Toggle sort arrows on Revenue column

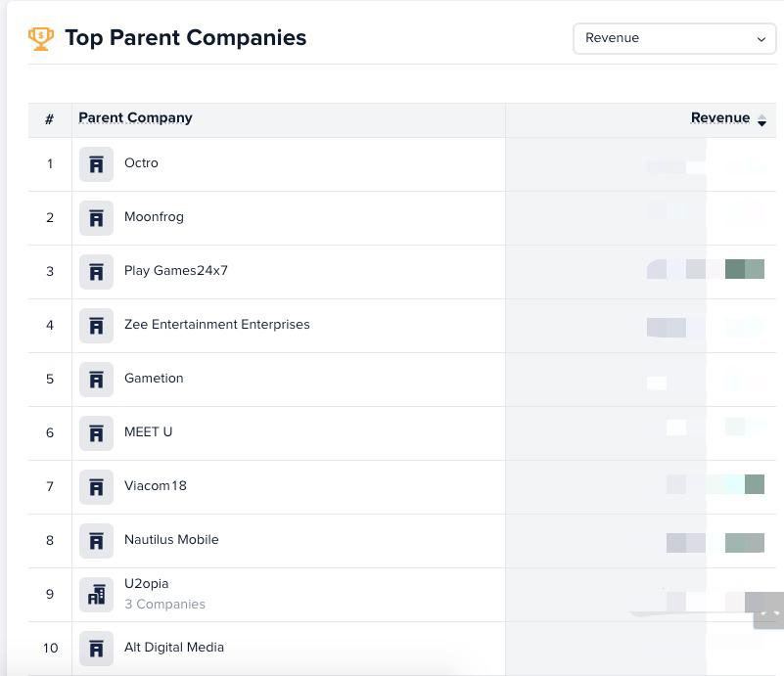[x=761, y=119]
